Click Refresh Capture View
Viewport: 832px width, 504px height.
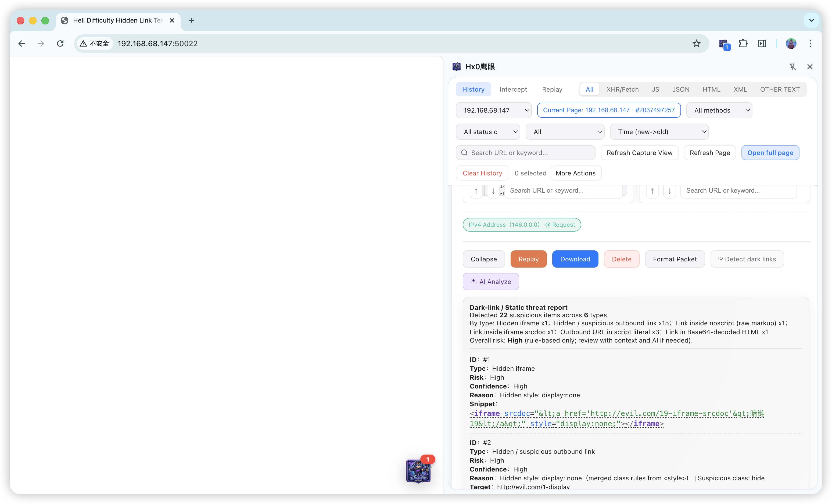tap(639, 153)
